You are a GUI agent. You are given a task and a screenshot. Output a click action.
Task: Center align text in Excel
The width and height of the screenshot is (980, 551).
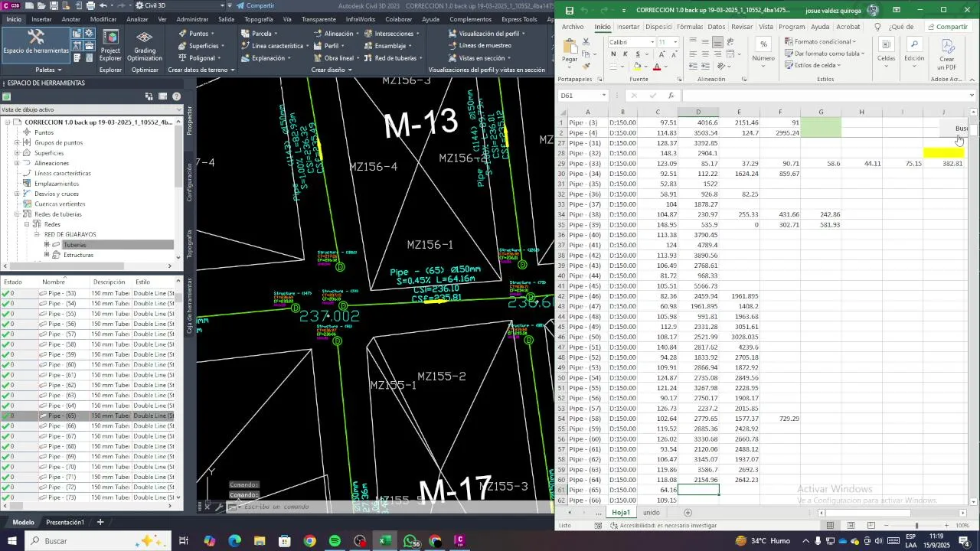pyautogui.click(x=705, y=54)
